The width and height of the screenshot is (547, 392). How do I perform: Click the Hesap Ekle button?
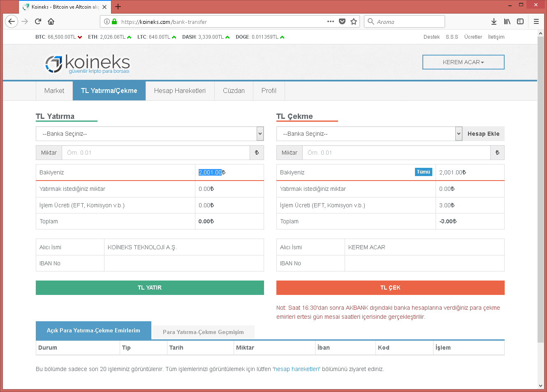483,134
